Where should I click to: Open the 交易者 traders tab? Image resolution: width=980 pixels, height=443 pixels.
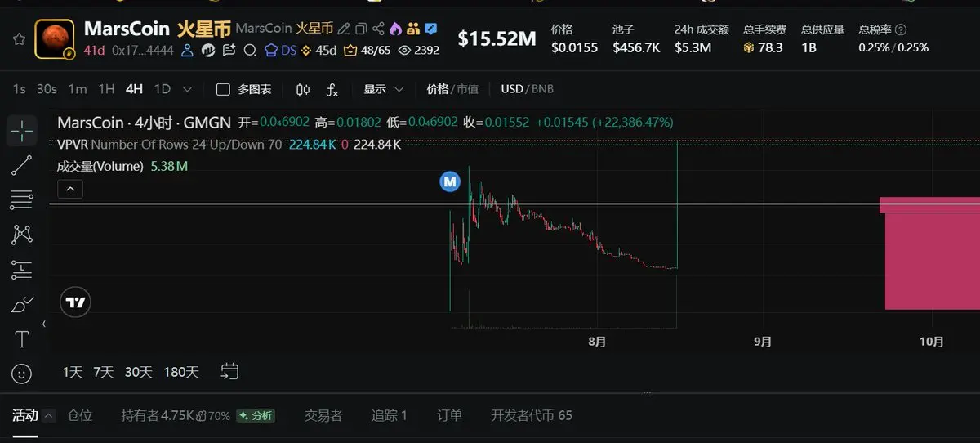tap(323, 415)
